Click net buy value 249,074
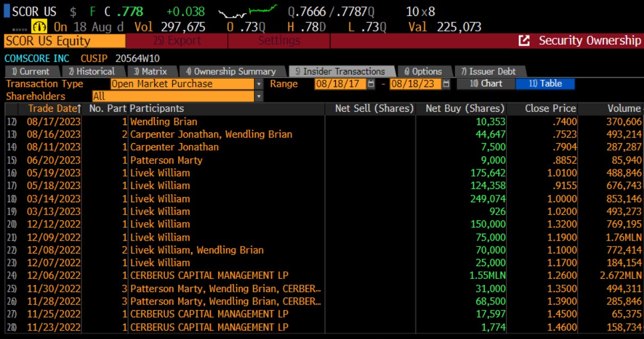 point(488,199)
